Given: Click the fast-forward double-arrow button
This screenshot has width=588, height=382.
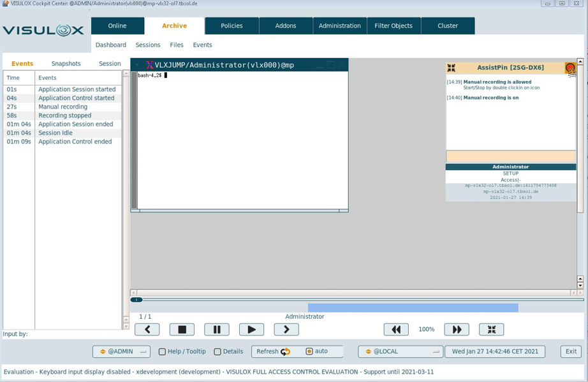Looking at the screenshot, I should coord(457,329).
